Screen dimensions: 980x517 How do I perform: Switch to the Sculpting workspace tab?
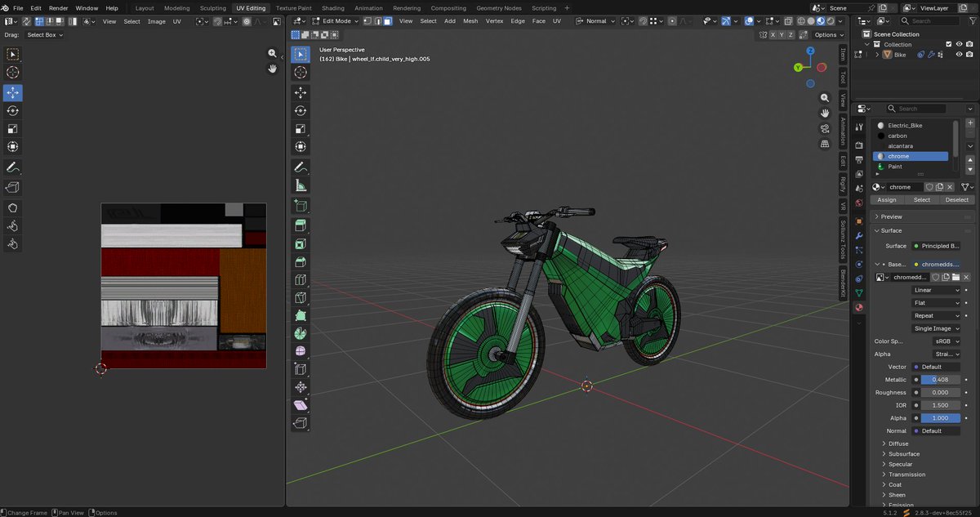point(212,8)
